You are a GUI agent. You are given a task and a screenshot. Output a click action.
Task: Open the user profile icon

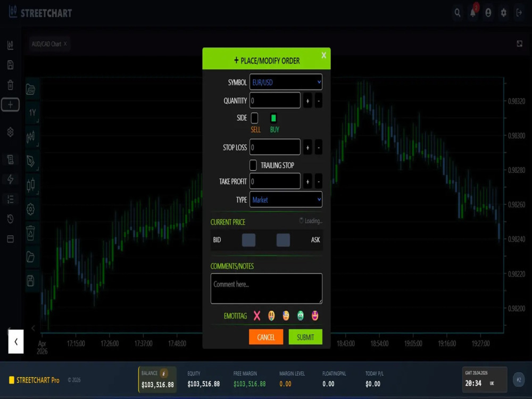click(488, 13)
